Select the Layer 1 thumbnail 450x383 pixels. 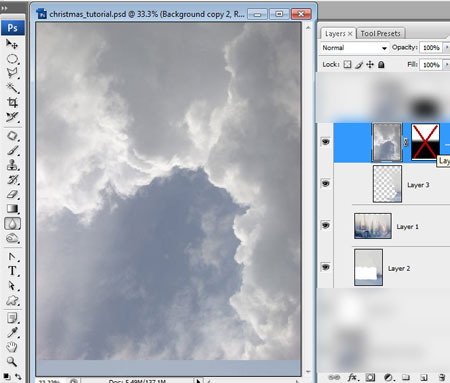pyautogui.click(x=373, y=226)
